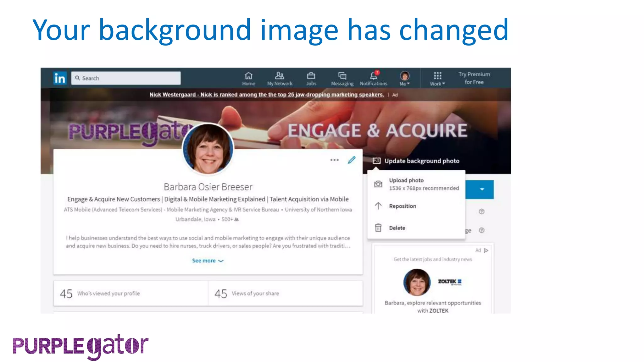Viewport: 644px width, 362px height.
Task: Click the blue dropdown arrow button
Action: pyautogui.click(x=481, y=189)
